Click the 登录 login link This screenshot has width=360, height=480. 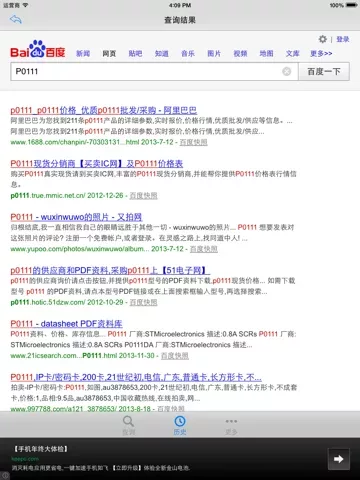coord(343,39)
